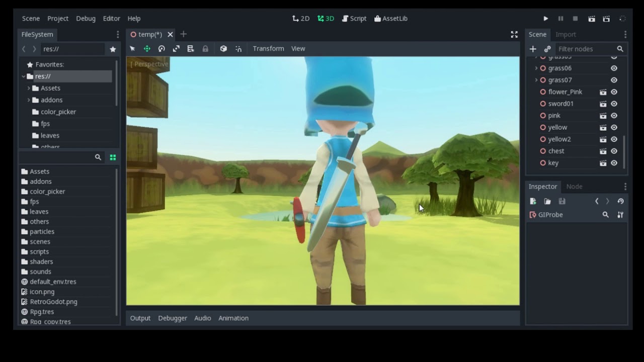Toggle Use Local Space cube icon
Viewport: 644px width, 362px height.
223,49
